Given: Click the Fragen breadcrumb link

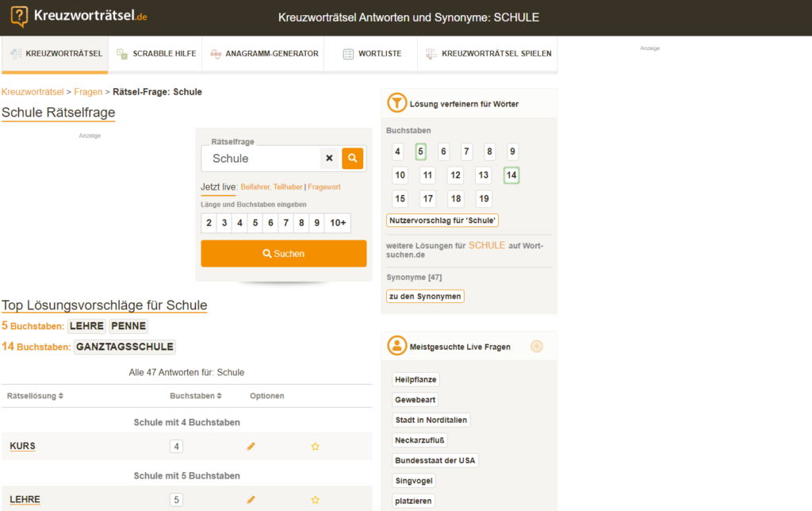Looking at the screenshot, I should (x=88, y=92).
